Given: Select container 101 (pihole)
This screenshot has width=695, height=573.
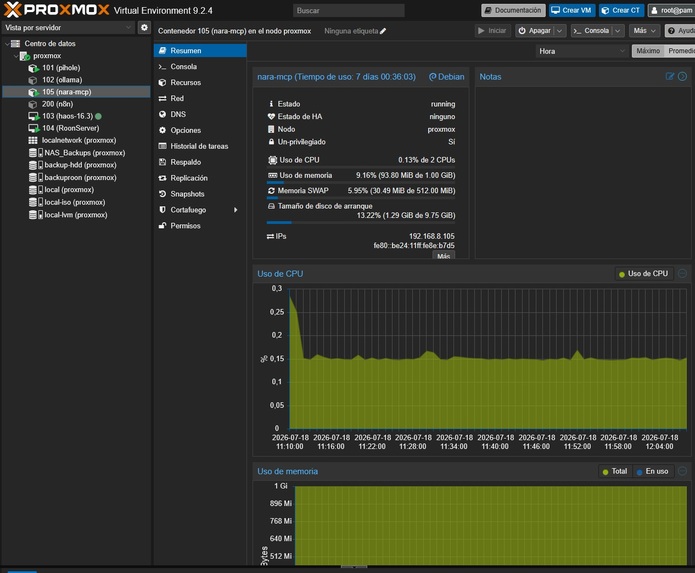Looking at the screenshot, I should [61, 68].
